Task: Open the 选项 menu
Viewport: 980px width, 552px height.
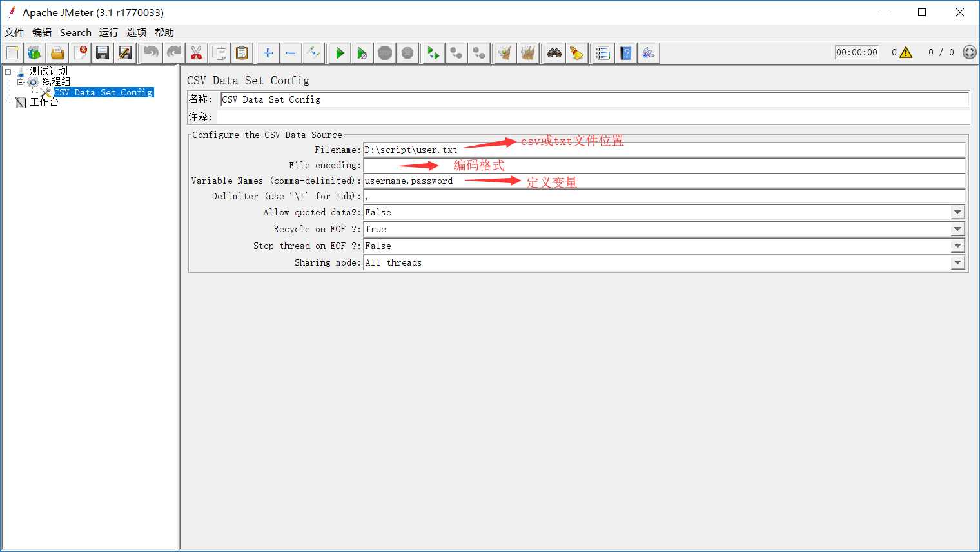Action: pyautogui.click(x=137, y=32)
